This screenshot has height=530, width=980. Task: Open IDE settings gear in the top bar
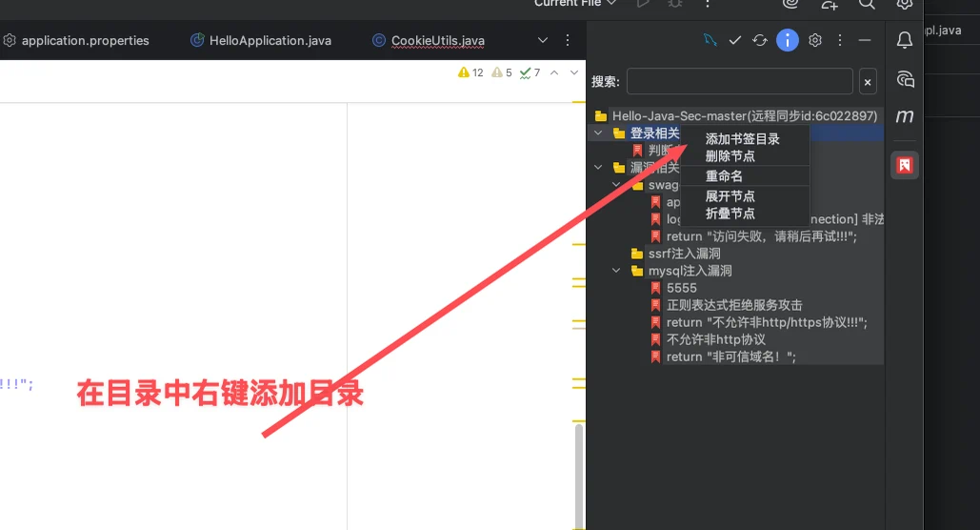(x=905, y=4)
